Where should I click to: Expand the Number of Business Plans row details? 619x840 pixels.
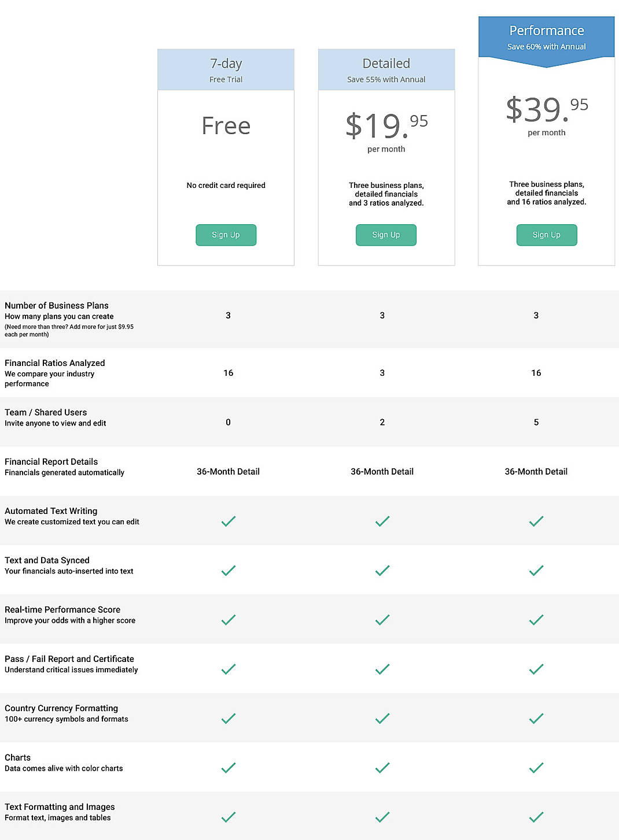pos(57,305)
